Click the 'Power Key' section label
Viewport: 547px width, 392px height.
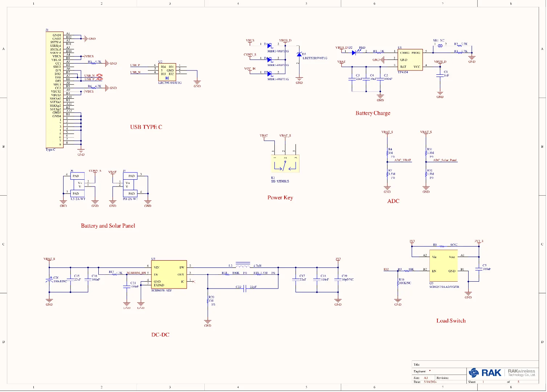pyautogui.click(x=280, y=198)
